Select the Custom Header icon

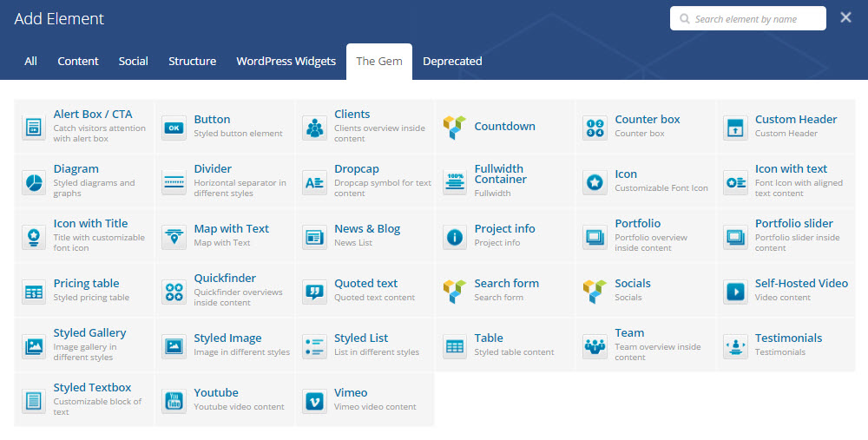coord(735,128)
